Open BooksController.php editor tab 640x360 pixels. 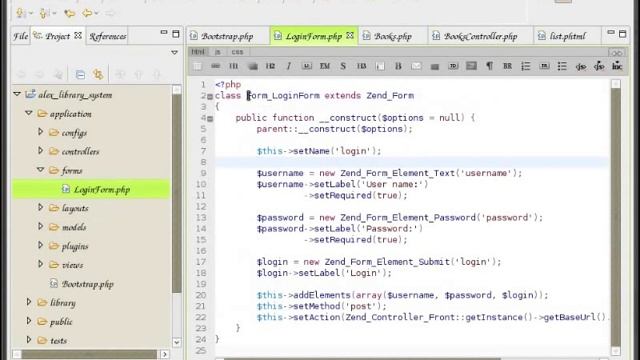480,36
